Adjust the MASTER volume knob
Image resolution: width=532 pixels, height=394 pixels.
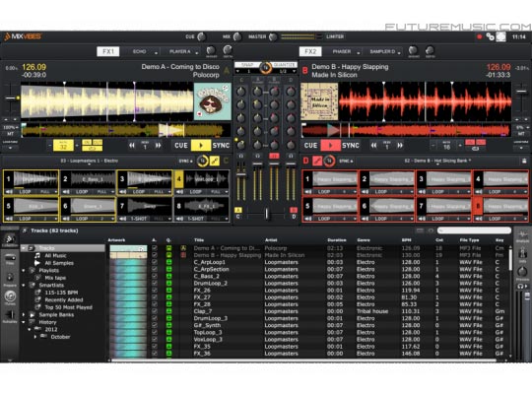coord(273,36)
